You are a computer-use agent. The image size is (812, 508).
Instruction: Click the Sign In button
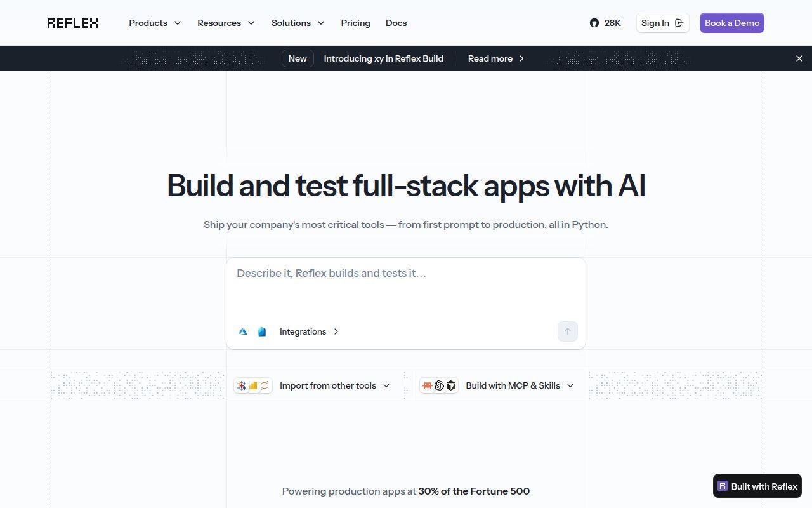pos(662,23)
